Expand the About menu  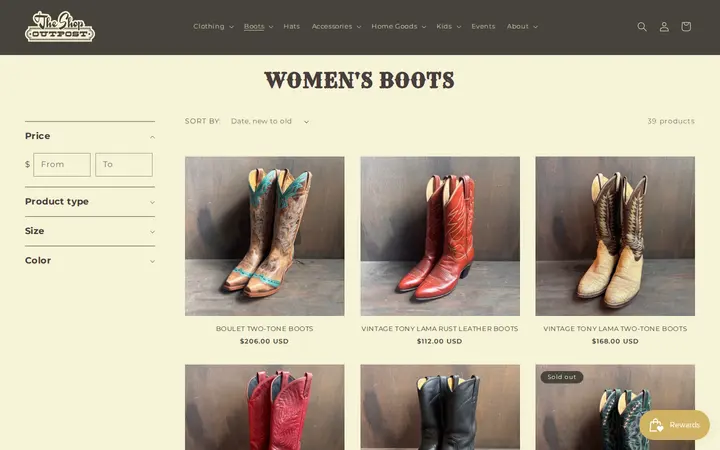tap(522, 27)
